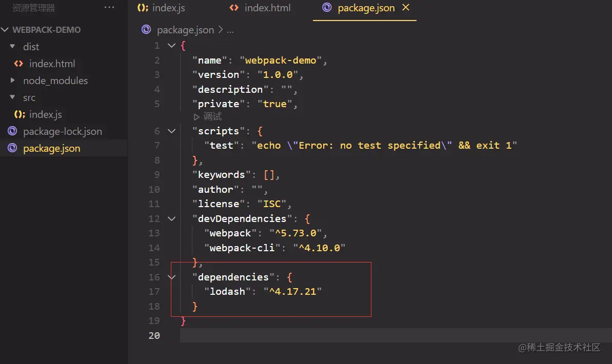Click the "^4.17.21" lodash version
The width and height of the screenshot is (612, 364).
click(x=292, y=291)
